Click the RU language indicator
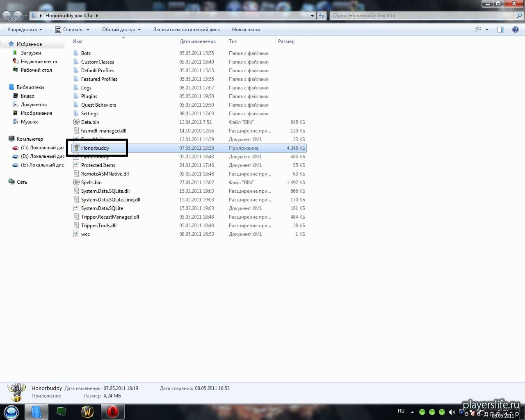This screenshot has width=525, height=420. click(x=401, y=411)
